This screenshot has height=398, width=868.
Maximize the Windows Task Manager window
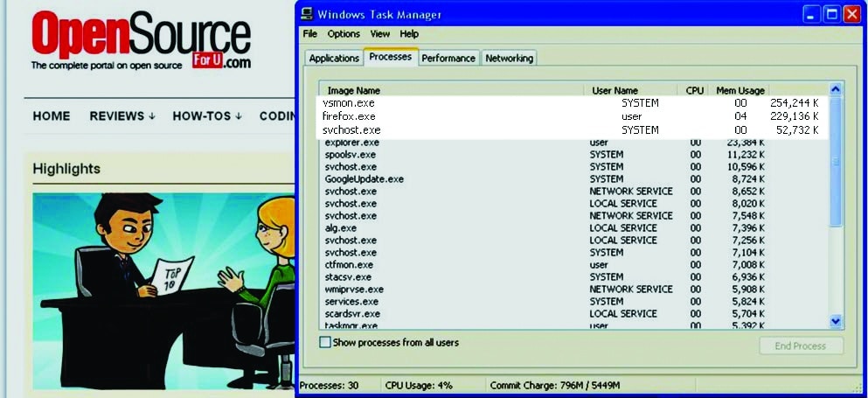tap(830, 14)
